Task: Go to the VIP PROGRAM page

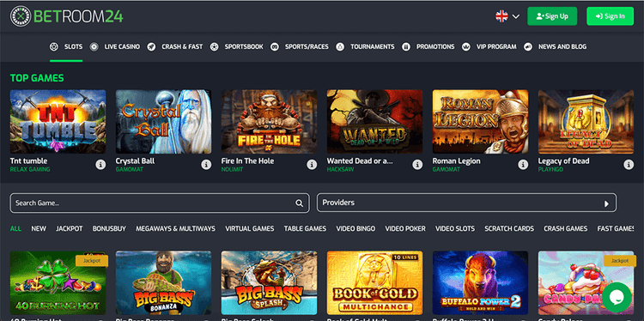Action: pyautogui.click(x=496, y=47)
